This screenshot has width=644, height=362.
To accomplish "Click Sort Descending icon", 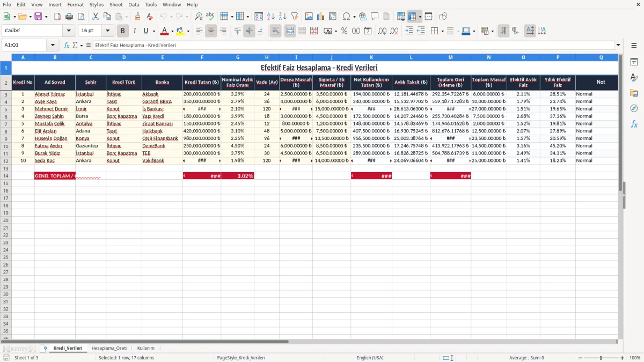I will coord(283,17).
